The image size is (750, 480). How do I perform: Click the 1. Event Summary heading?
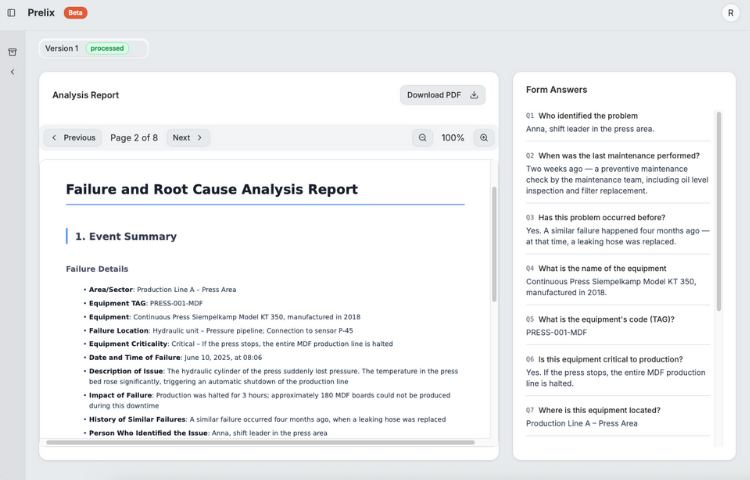click(126, 236)
